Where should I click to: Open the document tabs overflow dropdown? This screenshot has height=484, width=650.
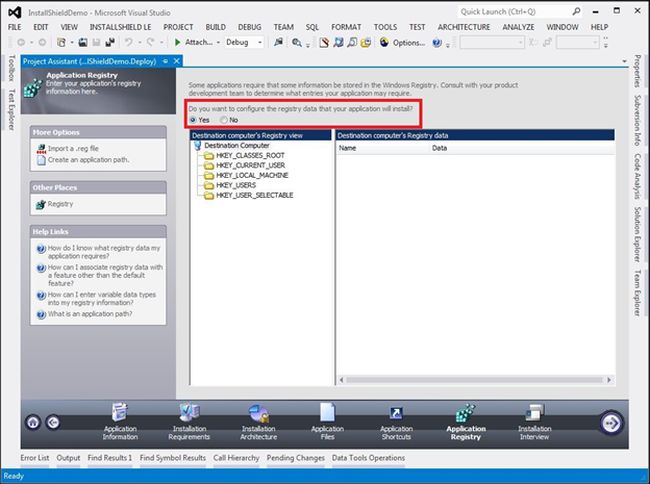624,62
